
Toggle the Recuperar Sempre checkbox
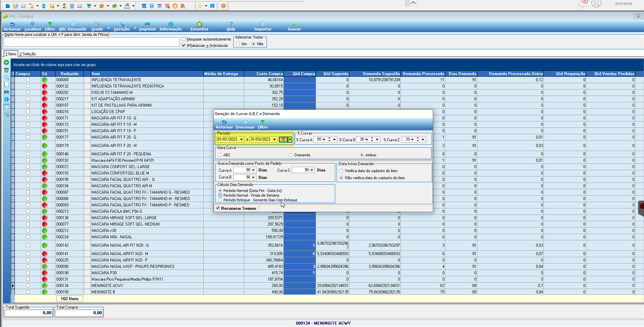coord(218,208)
